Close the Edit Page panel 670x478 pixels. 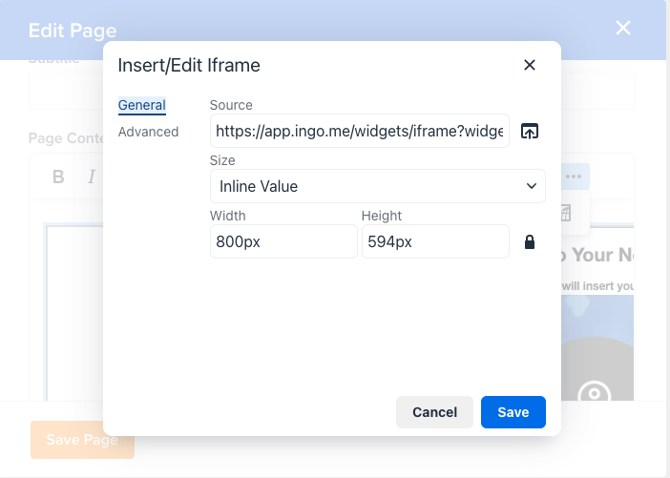click(x=623, y=28)
